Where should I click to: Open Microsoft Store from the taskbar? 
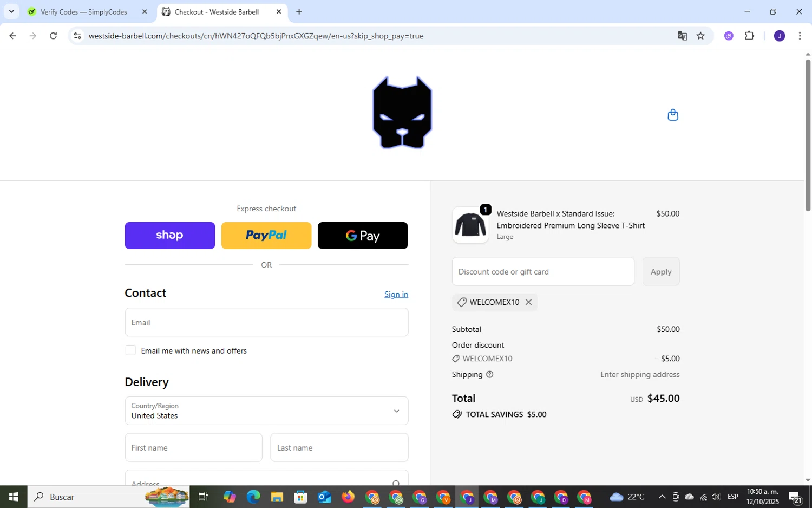[300, 497]
